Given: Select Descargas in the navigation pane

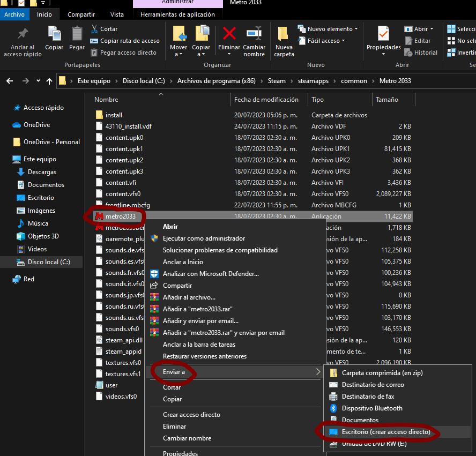Looking at the screenshot, I should click(37, 172).
